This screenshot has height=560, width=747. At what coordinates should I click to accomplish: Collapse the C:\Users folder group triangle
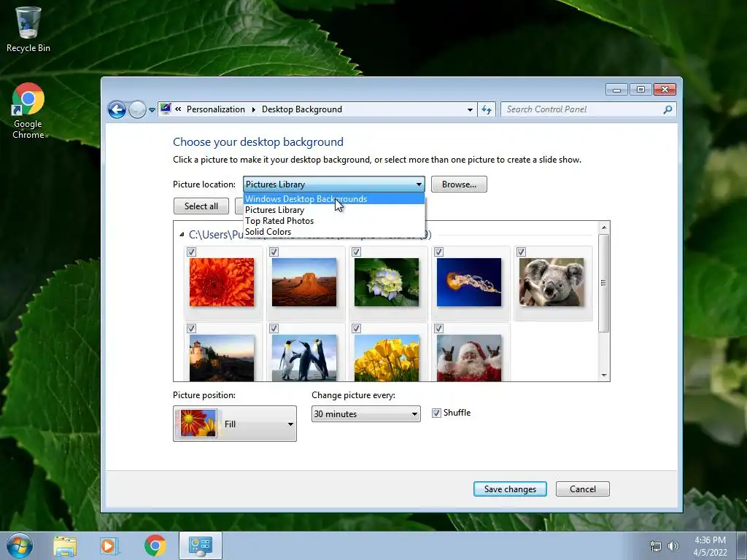[x=182, y=234]
